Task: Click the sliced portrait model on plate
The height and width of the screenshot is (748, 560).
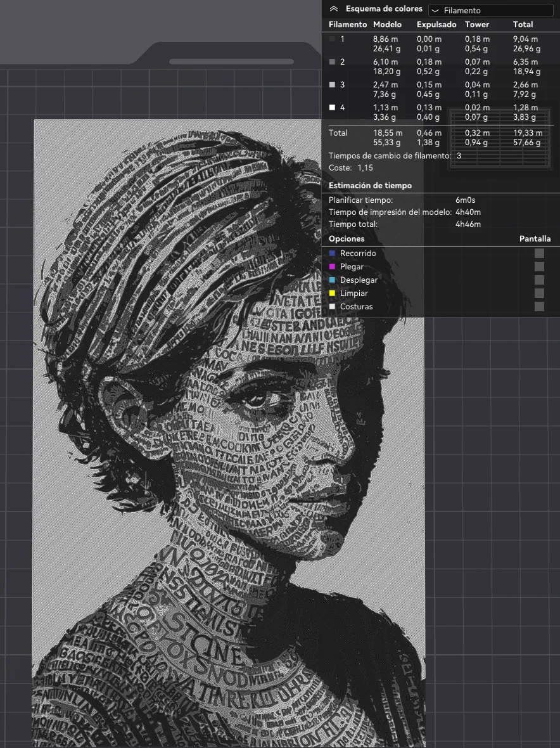Action: 228,433
